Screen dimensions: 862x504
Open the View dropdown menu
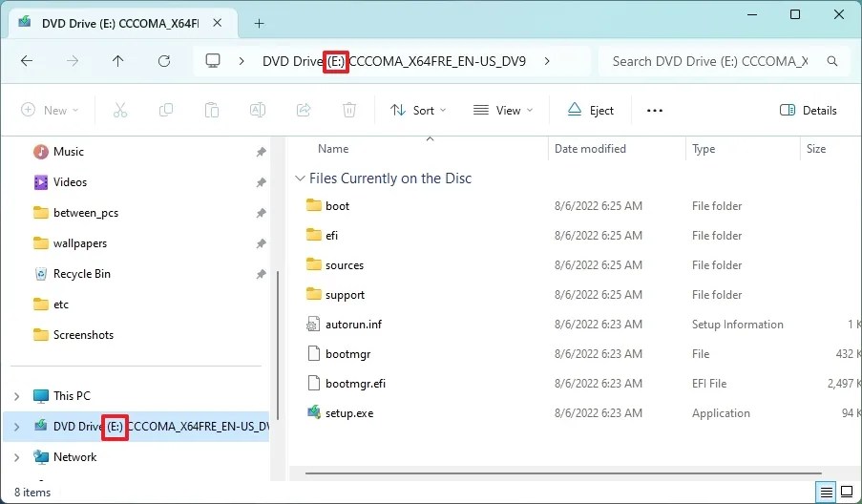[503, 110]
